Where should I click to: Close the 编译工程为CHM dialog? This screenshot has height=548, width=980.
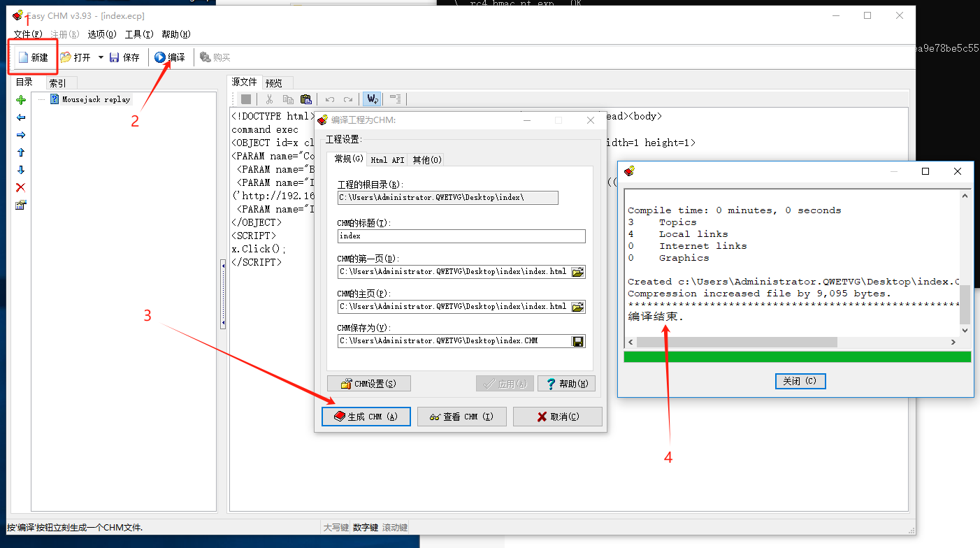pyautogui.click(x=591, y=120)
